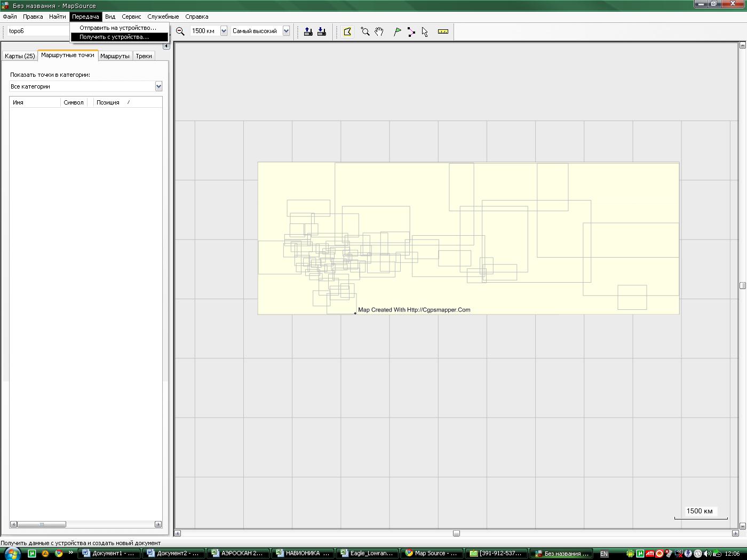Screen dimensions: 747x560
Task: Select the Hand pan tool
Action: [x=379, y=31]
